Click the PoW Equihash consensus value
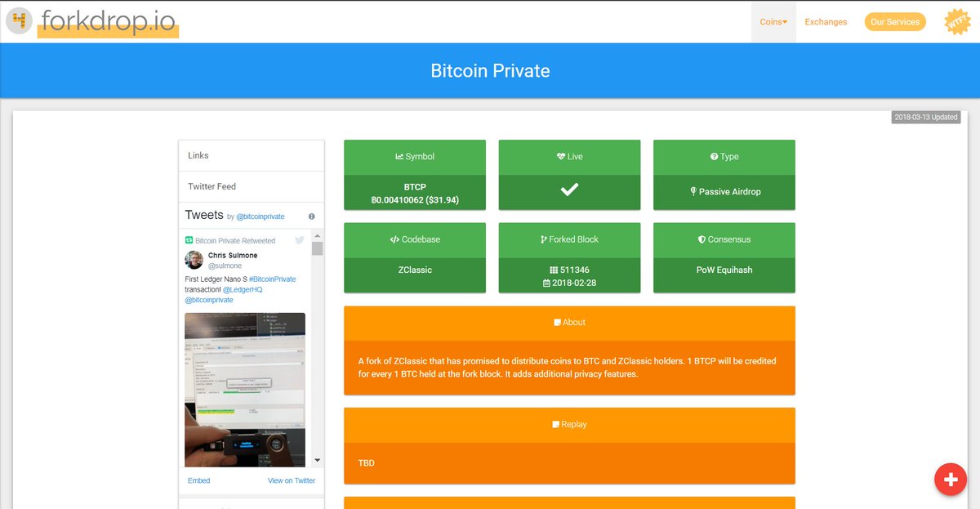This screenshot has height=509, width=980. (x=724, y=270)
